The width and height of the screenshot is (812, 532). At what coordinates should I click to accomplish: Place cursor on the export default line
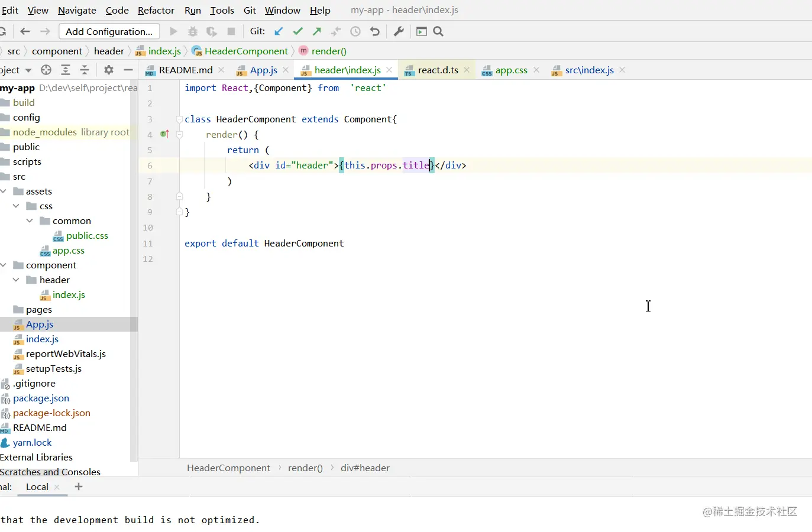pos(264,243)
